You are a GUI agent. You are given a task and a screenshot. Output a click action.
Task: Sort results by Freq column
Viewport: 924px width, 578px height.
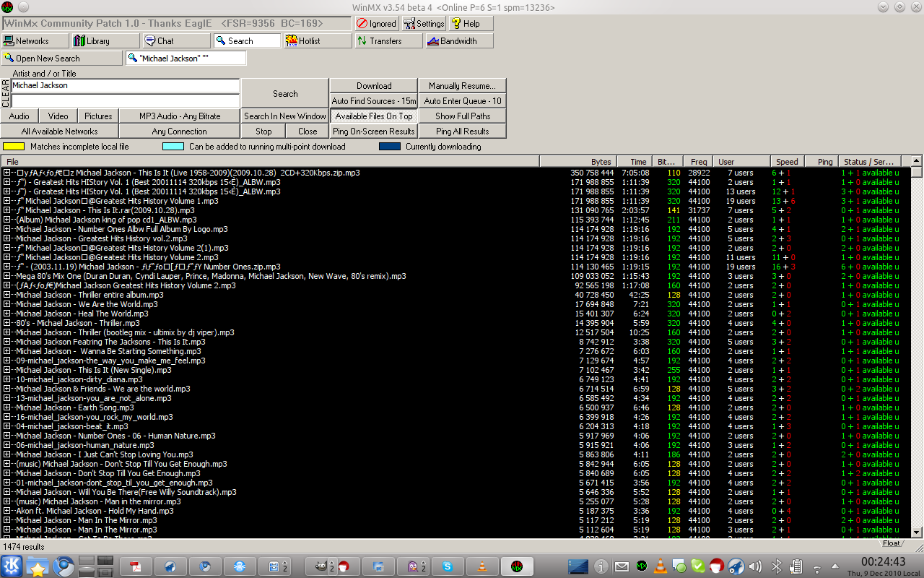click(698, 162)
